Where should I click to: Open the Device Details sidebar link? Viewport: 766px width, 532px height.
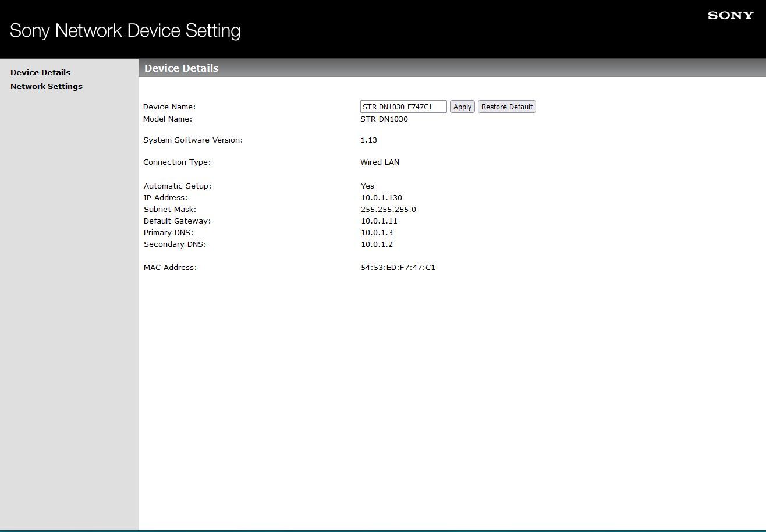pos(40,73)
